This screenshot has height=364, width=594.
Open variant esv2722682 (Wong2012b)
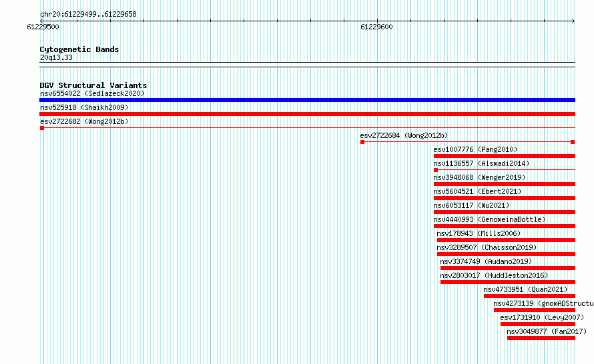[x=84, y=121]
